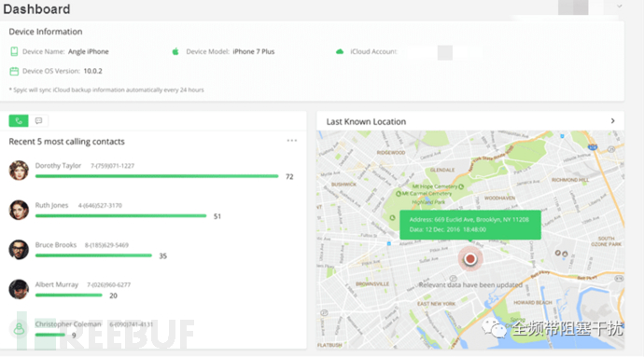
Task: Open Dorothy Taylor's avatar
Action: 19,171
